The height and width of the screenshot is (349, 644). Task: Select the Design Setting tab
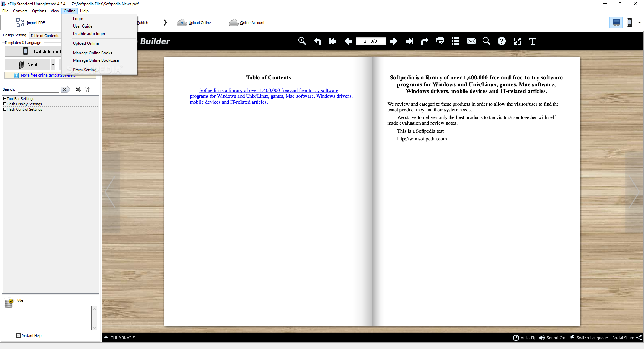click(14, 35)
